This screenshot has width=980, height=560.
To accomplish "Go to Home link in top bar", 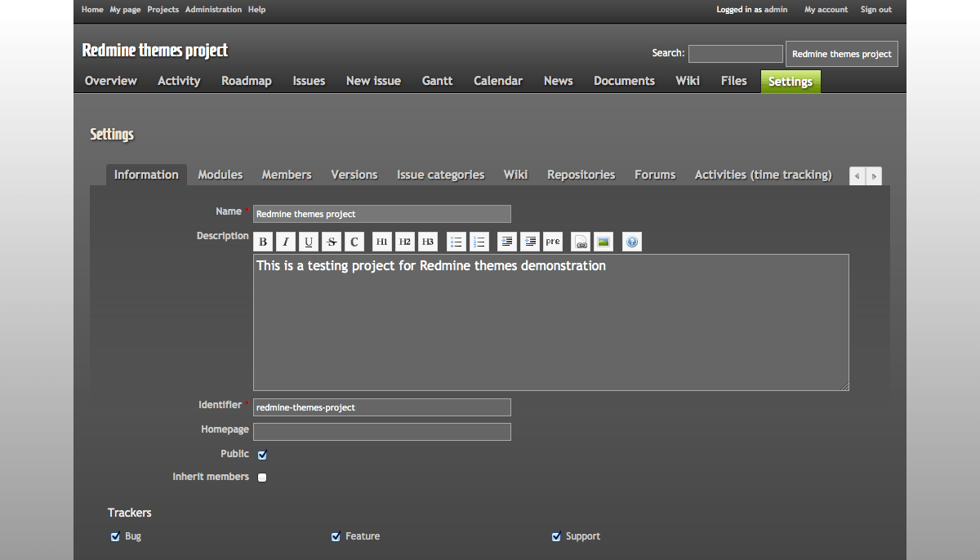I will 92,10.
